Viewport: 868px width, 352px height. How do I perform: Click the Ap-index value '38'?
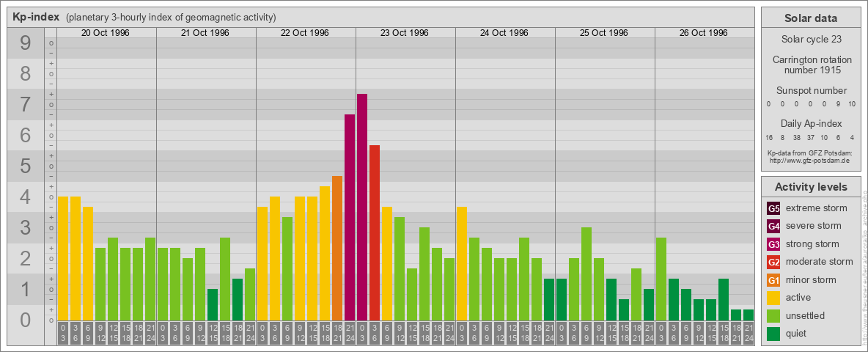797,138
